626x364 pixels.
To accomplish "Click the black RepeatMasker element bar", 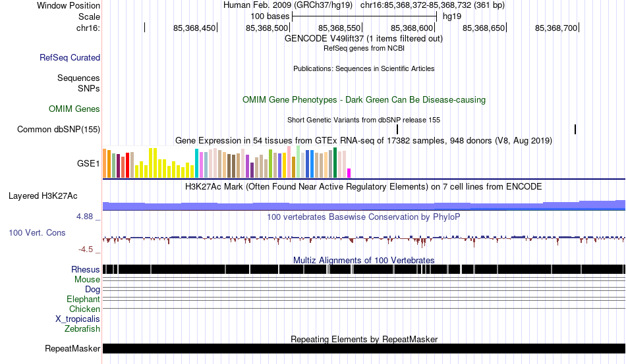I will [x=364, y=348].
